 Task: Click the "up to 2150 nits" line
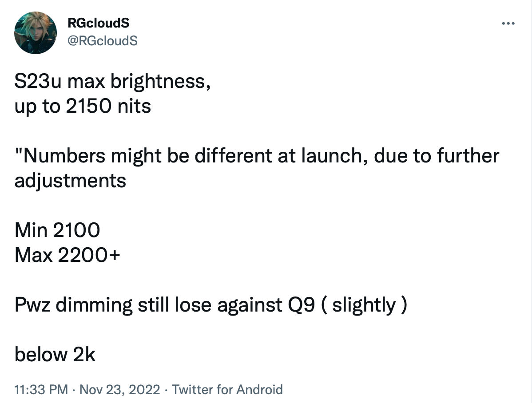[83, 107]
